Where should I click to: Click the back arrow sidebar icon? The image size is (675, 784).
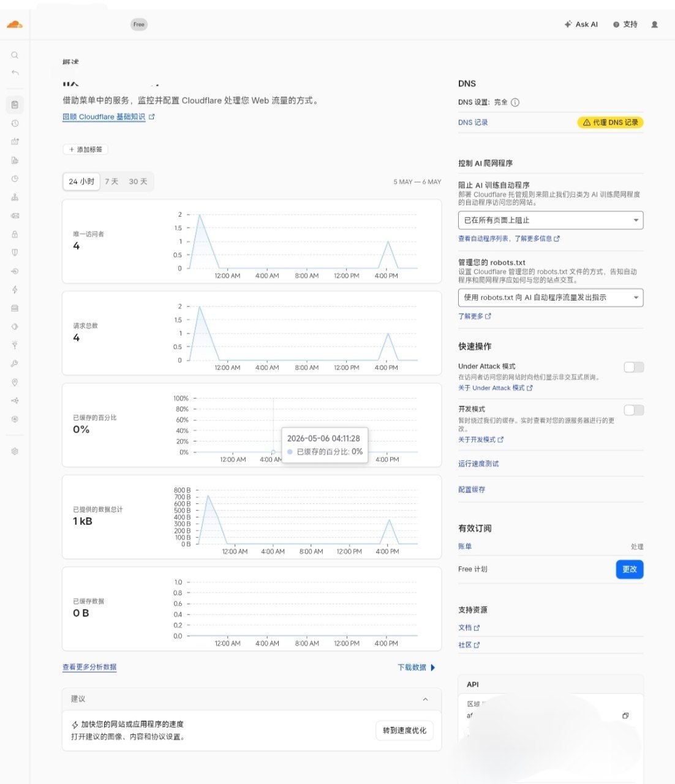[x=15, y=73]
